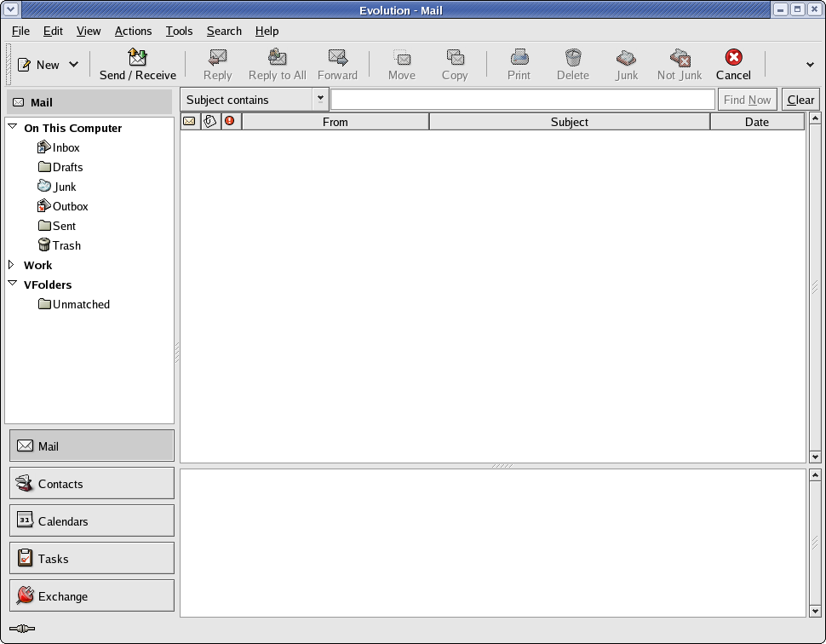
Task: Sort by important flag column
Action: click(x=230, y=122)
